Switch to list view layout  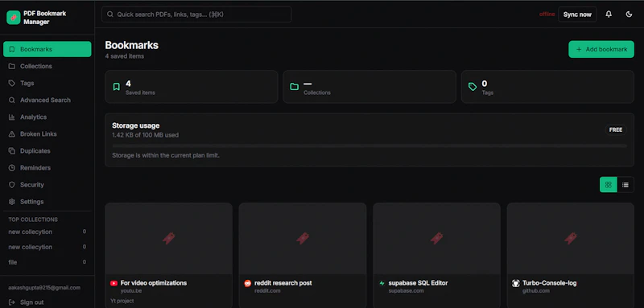(625, 184)
